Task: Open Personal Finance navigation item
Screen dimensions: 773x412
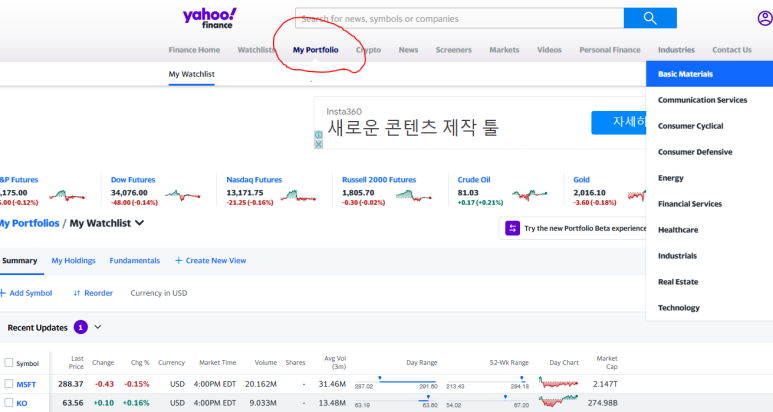Action: tap(610, 50)
